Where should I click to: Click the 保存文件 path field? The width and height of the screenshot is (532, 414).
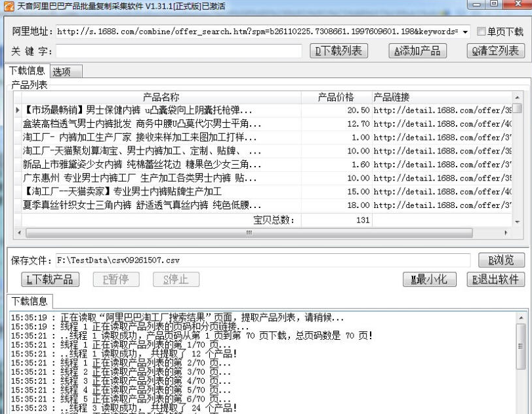point(262,260)
